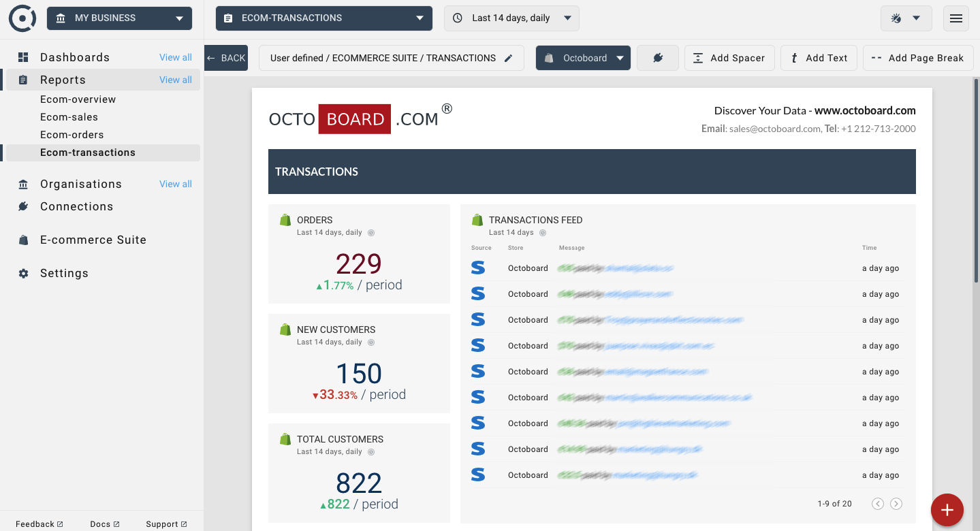Screen dimensions: 980x531
Task: Open the Support link
Action: [x=166, y=524]
